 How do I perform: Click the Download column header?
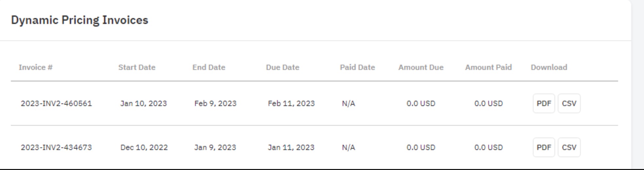[x=549, y=67]
